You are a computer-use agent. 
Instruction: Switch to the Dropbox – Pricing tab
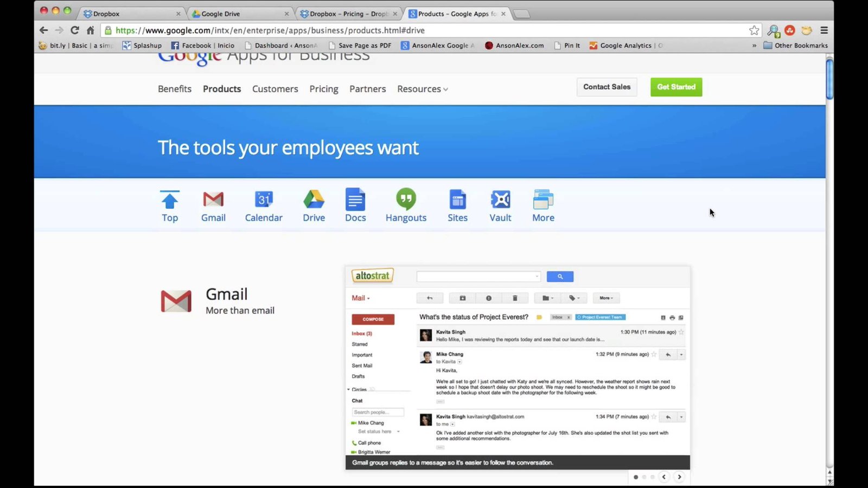click(x=349, y=14)
